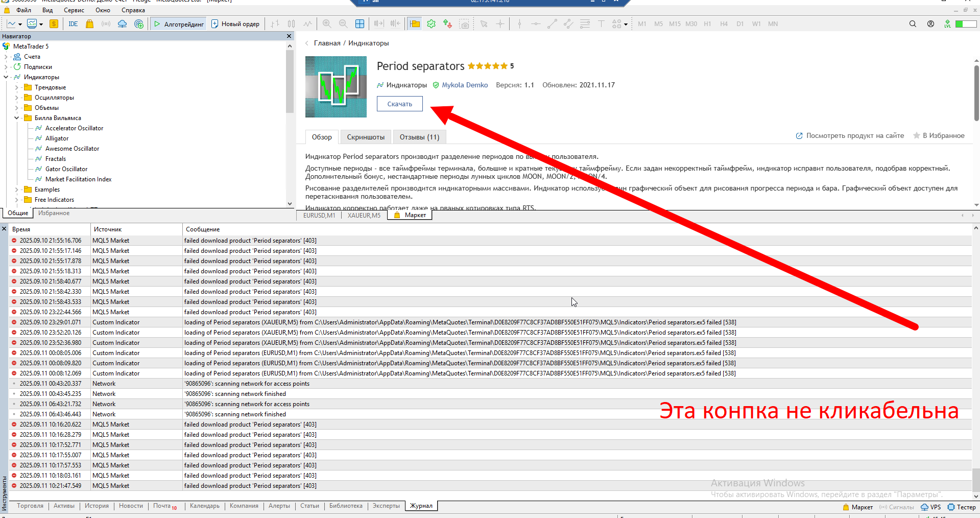Switch to the XAUEUR,M5 chart tab
The width and height of the screenshot is (980, 518).
click(364, 216)
